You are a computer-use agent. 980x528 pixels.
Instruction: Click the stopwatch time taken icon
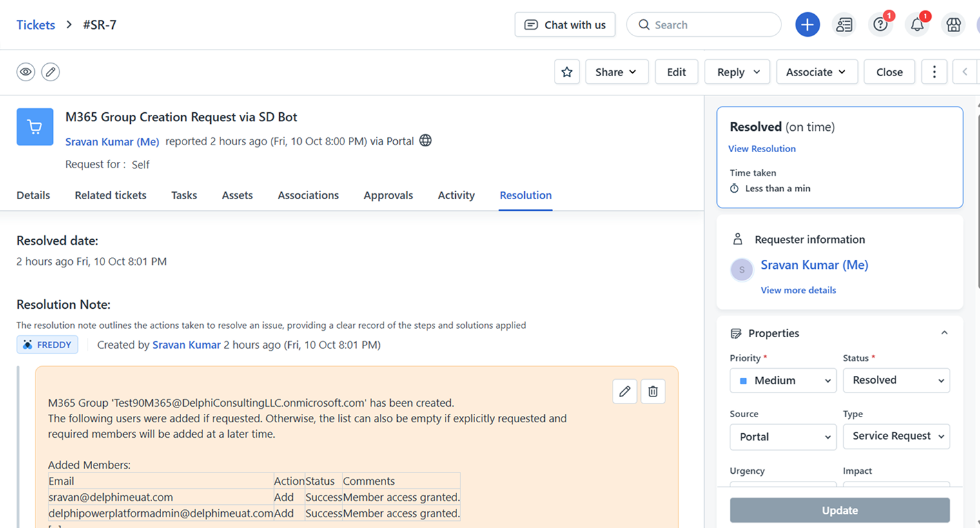pyautogui.click(x=734, y=188)
